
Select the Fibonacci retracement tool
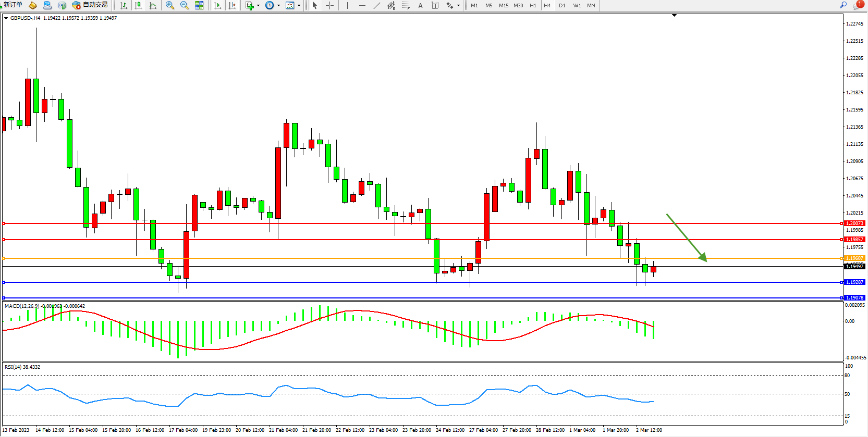pyautogui.click(x=406, y=5)
